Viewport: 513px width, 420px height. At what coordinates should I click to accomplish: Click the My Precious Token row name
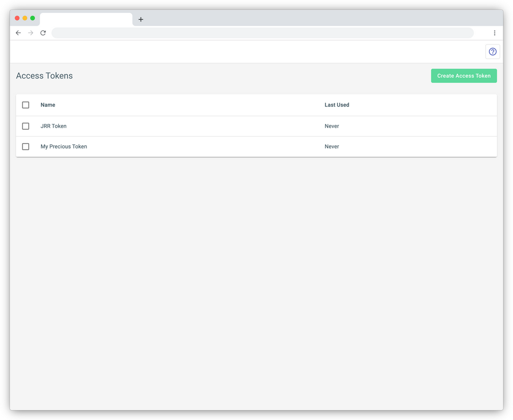(x=64, y=146)
